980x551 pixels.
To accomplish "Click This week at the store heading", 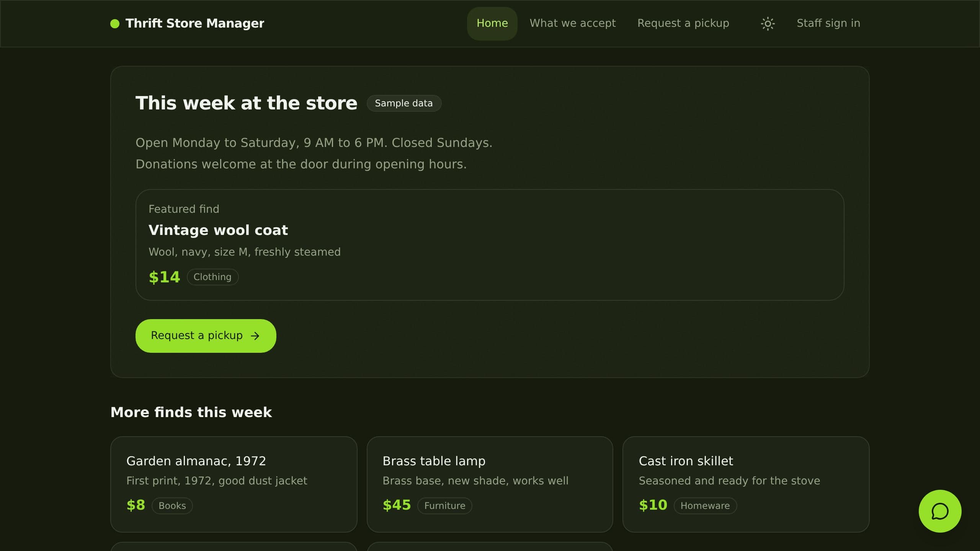I will point(246,103).
